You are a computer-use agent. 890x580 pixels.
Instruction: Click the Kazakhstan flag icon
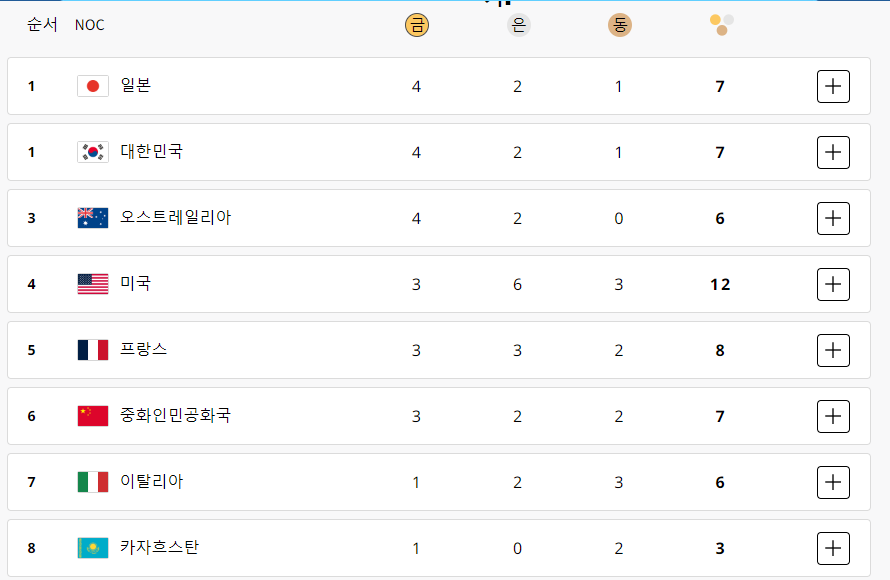point(93,548)
